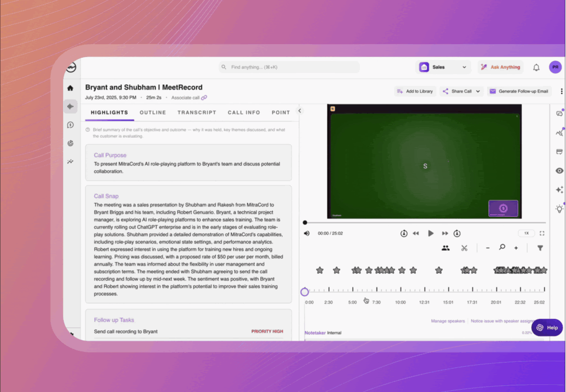Image resolution: width=566 pixels, height=392 pixels.
Task: Open the lightbulb tips icon on right rail
Action: [560, 208]
